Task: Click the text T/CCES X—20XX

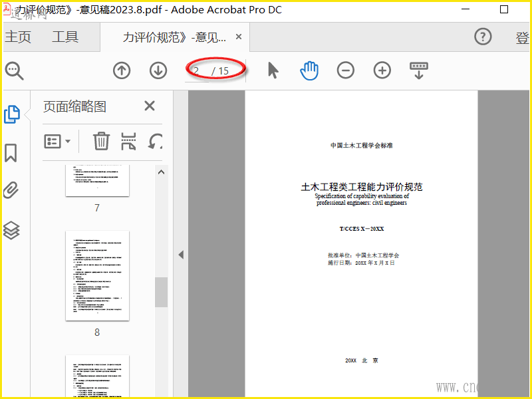Action: (x=362, y=229)
